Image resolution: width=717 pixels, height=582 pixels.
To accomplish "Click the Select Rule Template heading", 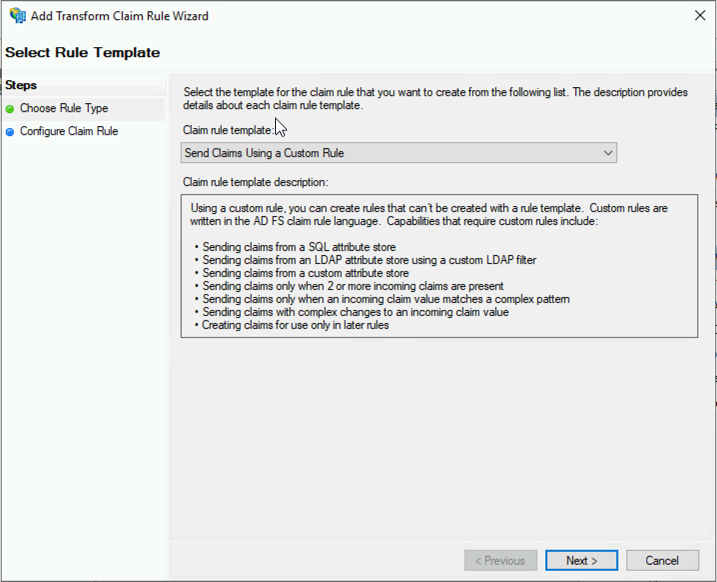I will click(x=83, y=53).
